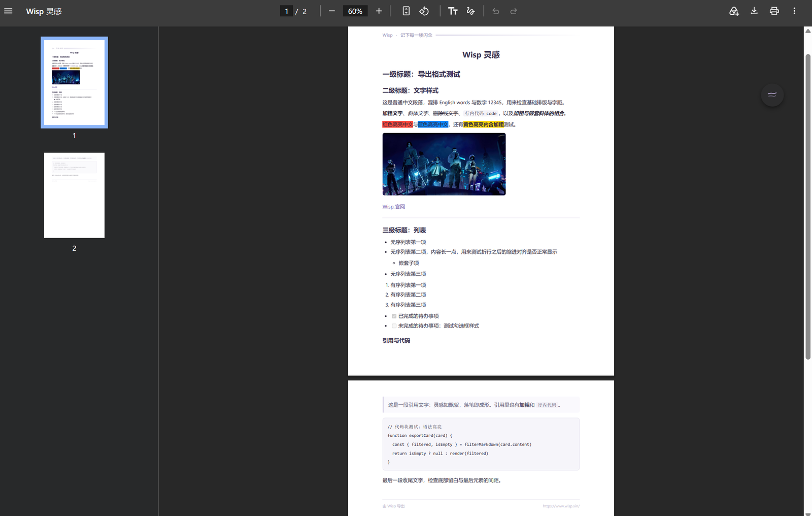Click heading 引用与代码

396,341
